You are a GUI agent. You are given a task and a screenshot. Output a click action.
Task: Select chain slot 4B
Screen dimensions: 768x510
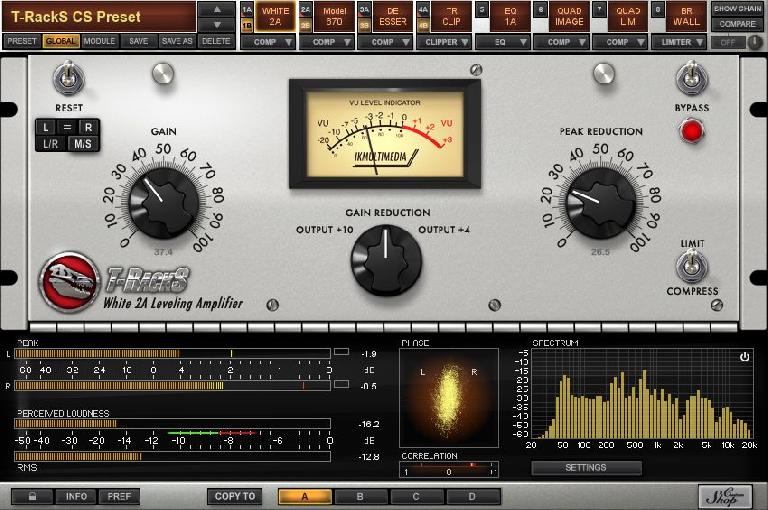[x=423, y=25]
